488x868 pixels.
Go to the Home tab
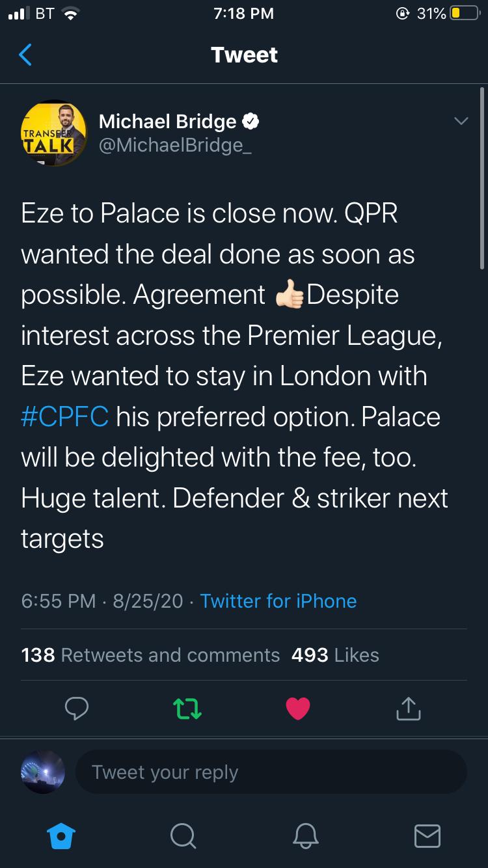click(x=62, y=835)
